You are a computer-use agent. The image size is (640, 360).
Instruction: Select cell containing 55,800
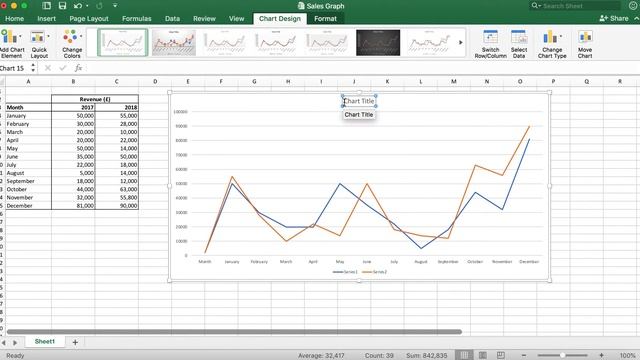pyautogui.click(x=117, y=198)
